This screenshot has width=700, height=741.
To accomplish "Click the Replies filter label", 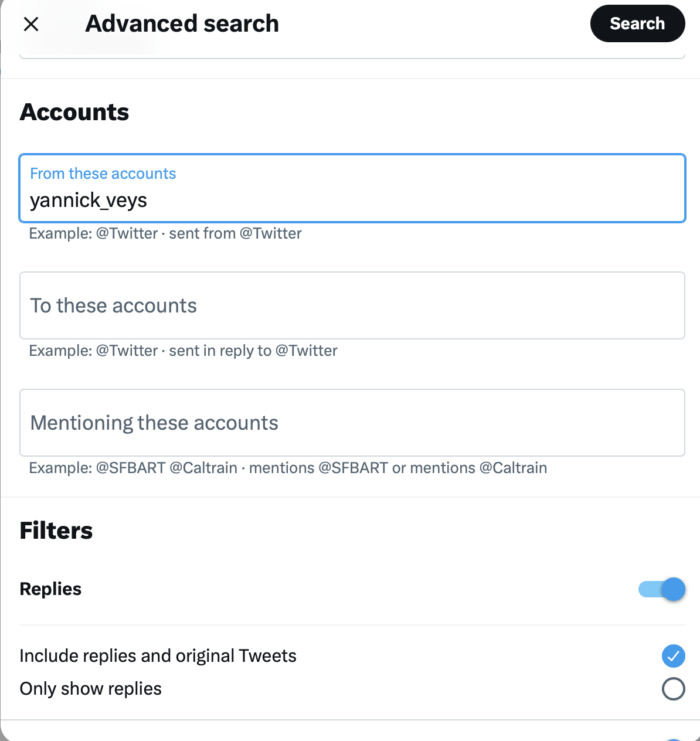I will click(50, 589).
